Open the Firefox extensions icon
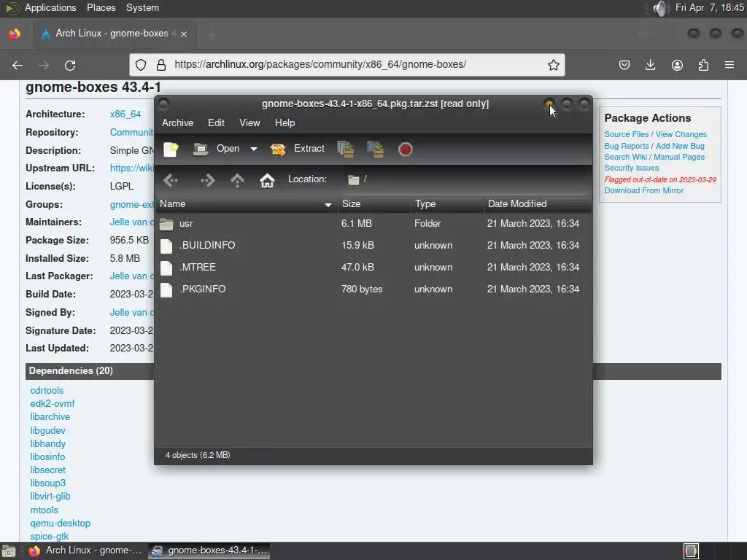 (x=703, y=65)
